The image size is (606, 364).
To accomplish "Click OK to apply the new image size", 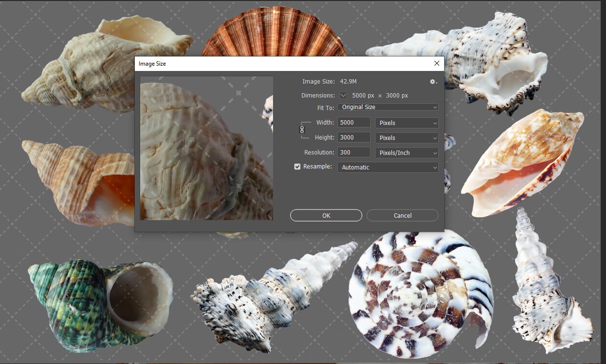I will [x=326, y=215].
